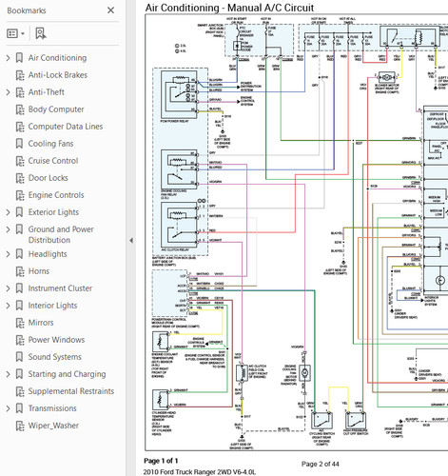Click the Headlights bookmark icon
The width and height of the screenshot is (448, 476).
(19, 254)
